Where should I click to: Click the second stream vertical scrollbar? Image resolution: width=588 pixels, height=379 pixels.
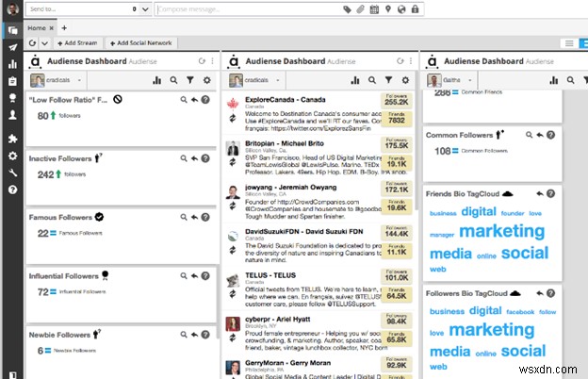point(416,142)
